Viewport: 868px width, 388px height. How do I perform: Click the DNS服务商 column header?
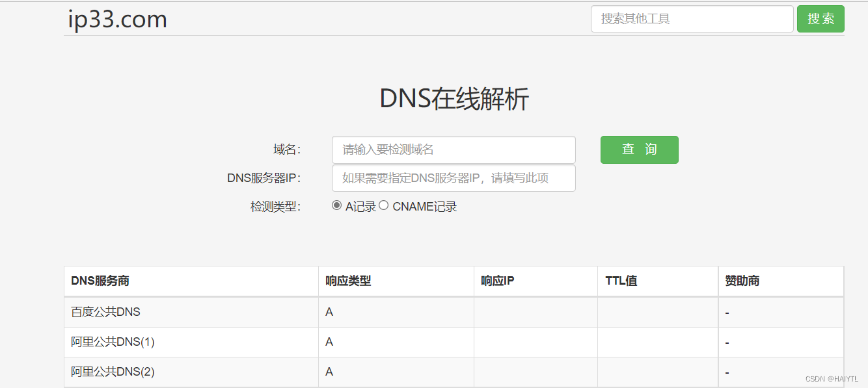tap(191, 281)
